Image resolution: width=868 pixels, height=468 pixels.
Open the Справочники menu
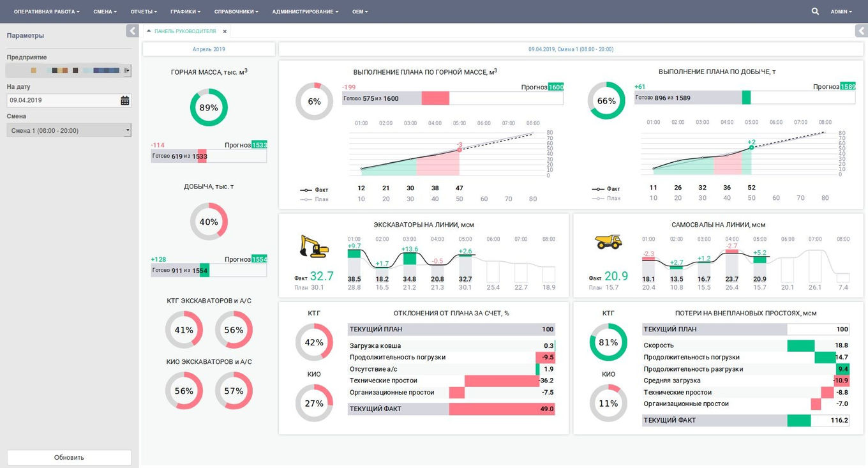pos(237,11)
